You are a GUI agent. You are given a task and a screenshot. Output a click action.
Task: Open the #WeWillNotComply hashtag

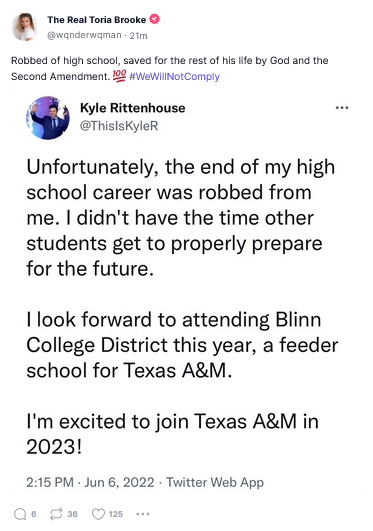(174, 77)
